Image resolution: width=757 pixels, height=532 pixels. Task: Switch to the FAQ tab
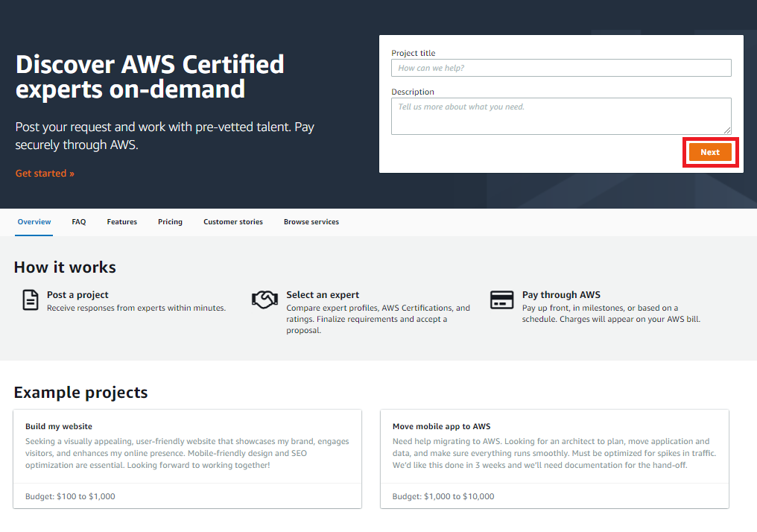[x=78, y=221]
